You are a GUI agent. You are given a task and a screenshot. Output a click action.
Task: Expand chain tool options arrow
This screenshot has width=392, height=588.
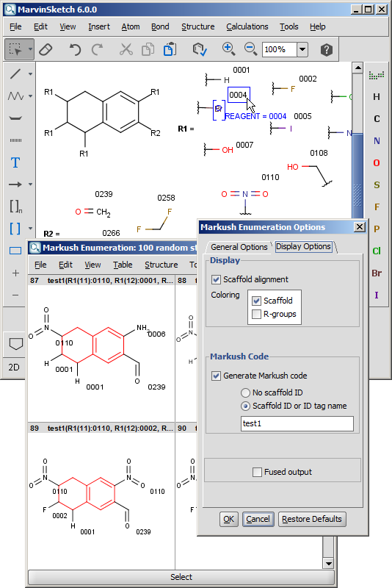(x=30, y=96)
